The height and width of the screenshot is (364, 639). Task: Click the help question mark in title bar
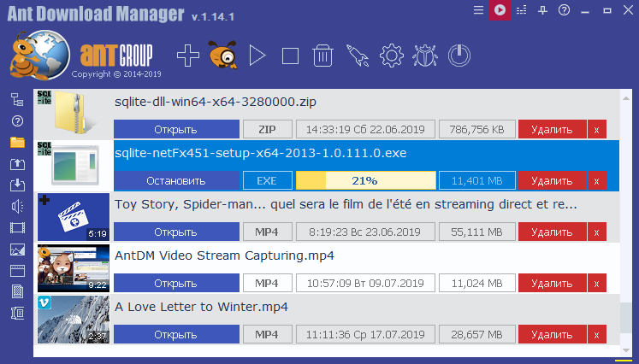tap(564, 10)
